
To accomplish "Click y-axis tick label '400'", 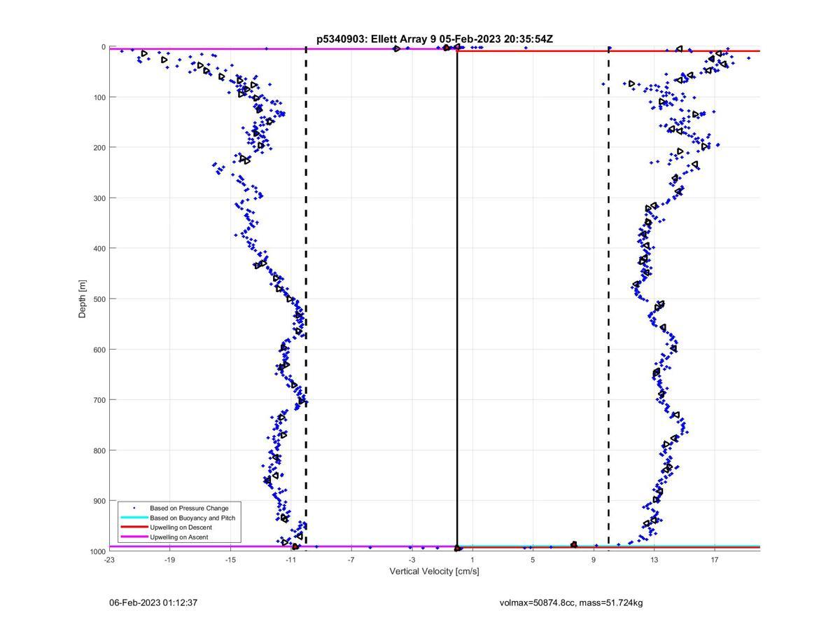I will coord(99,248).
